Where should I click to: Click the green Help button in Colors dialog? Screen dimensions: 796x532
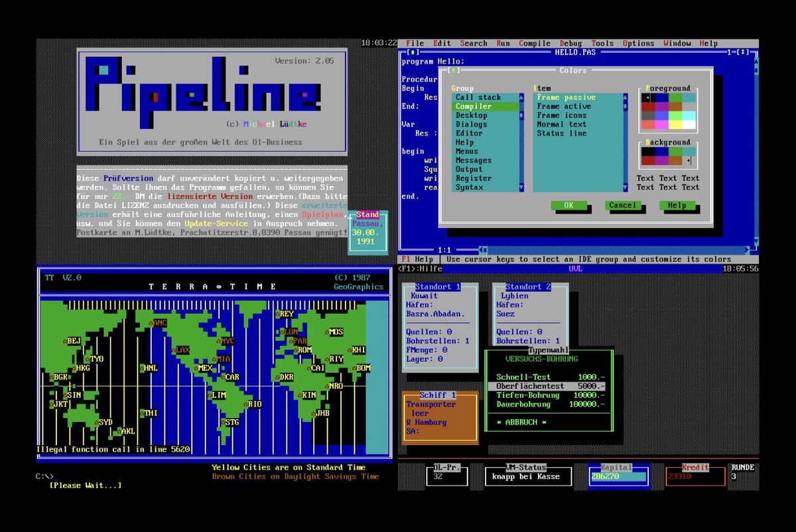[x=677, y=206]
